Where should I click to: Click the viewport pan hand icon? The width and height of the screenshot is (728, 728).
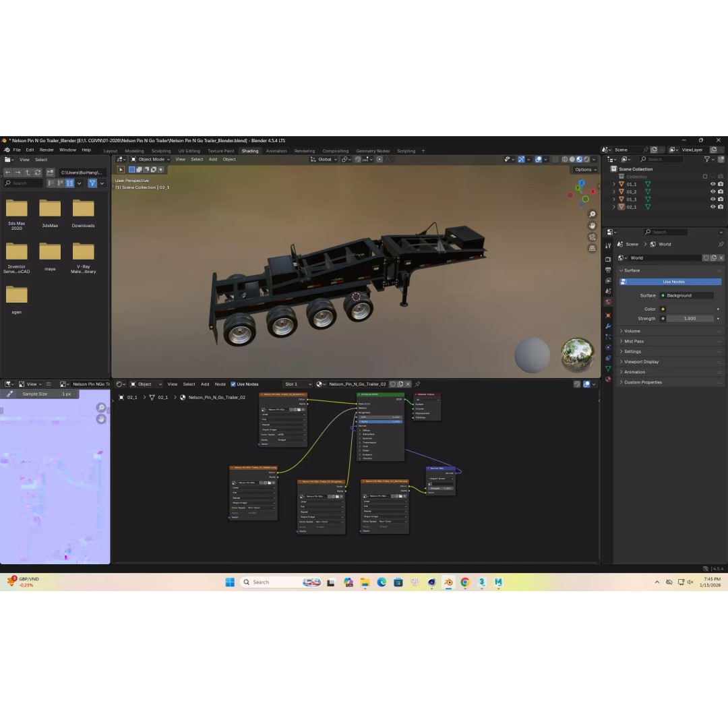tap(592, 225)
